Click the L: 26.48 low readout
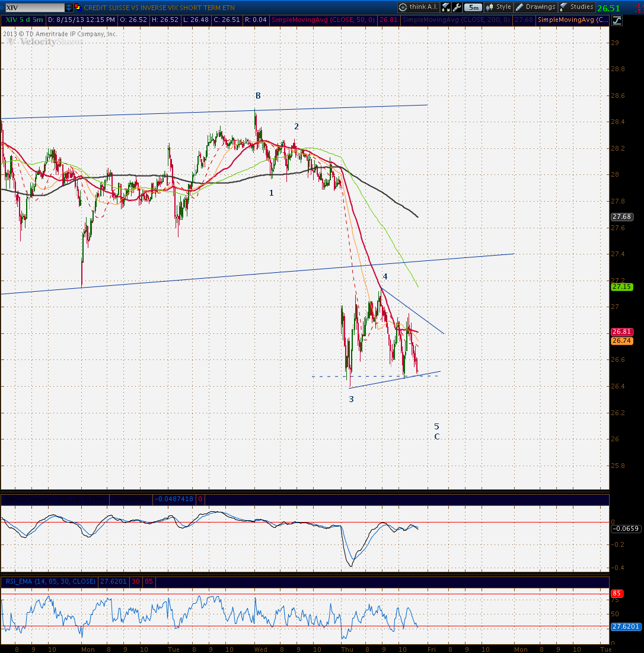 coord(196,20)
